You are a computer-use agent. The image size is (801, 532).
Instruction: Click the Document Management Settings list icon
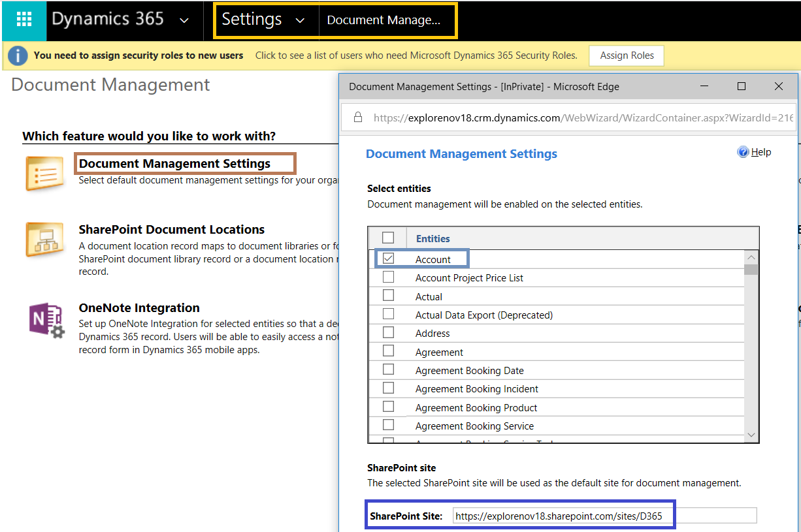44,173
